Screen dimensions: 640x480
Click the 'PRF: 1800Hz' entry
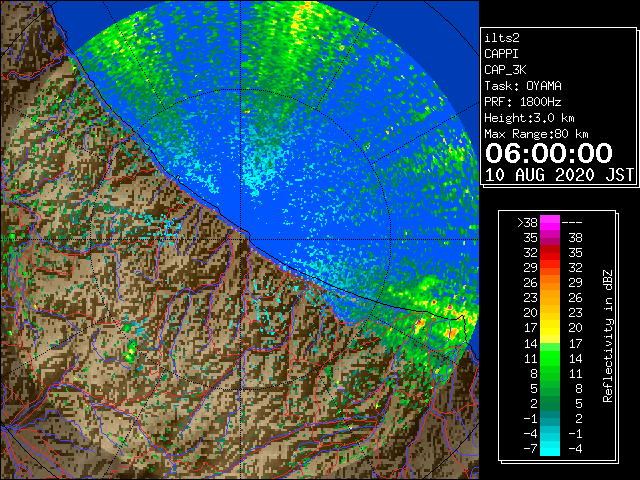(x=523, y=102)
